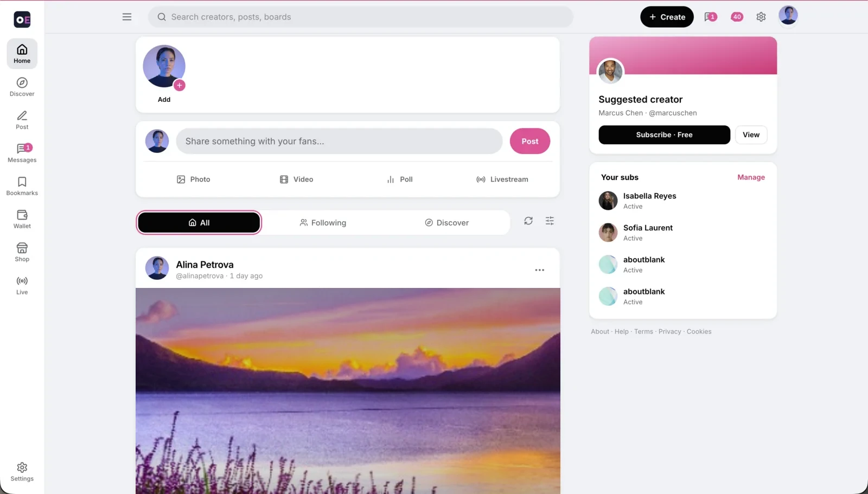
Task: Open the Privacy footer link
Action: 669,332
